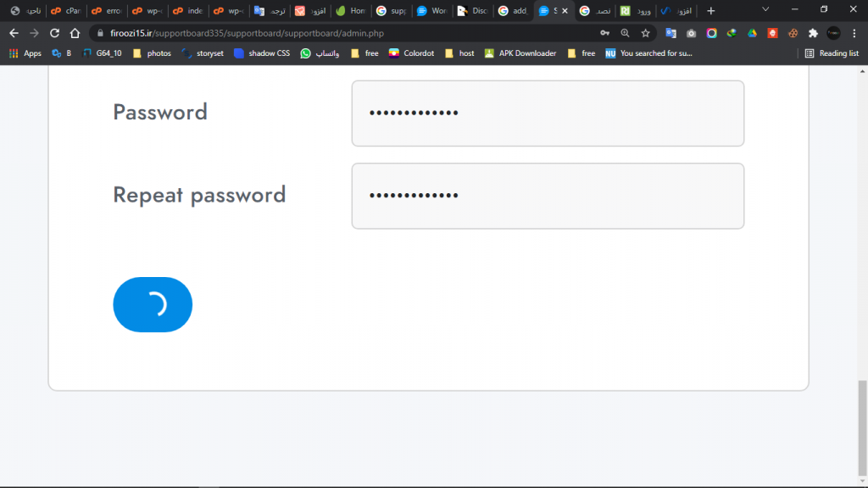The height and width of the screenshot is (488, 868).
Task: Open the Apps bookmarks shortcut
Action: point(25,53)
